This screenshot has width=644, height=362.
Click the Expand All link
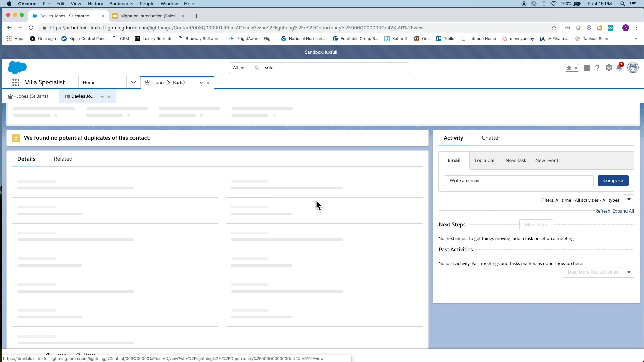coord(623,211)
